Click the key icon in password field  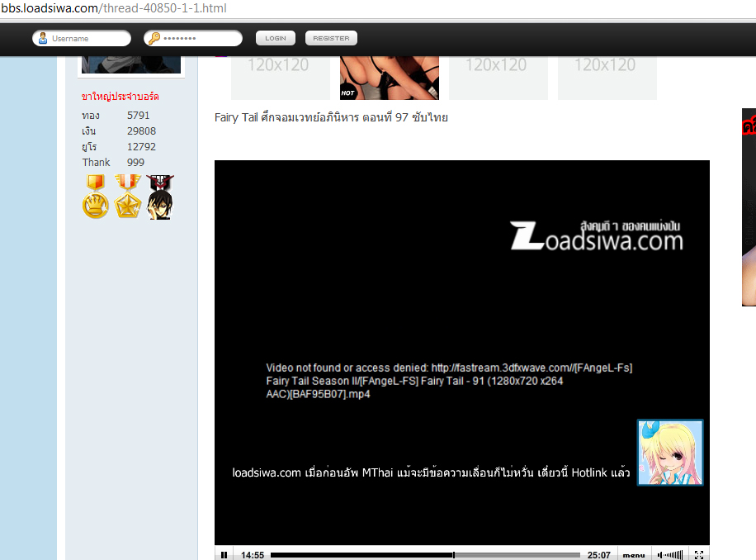(x=154, y=38)
